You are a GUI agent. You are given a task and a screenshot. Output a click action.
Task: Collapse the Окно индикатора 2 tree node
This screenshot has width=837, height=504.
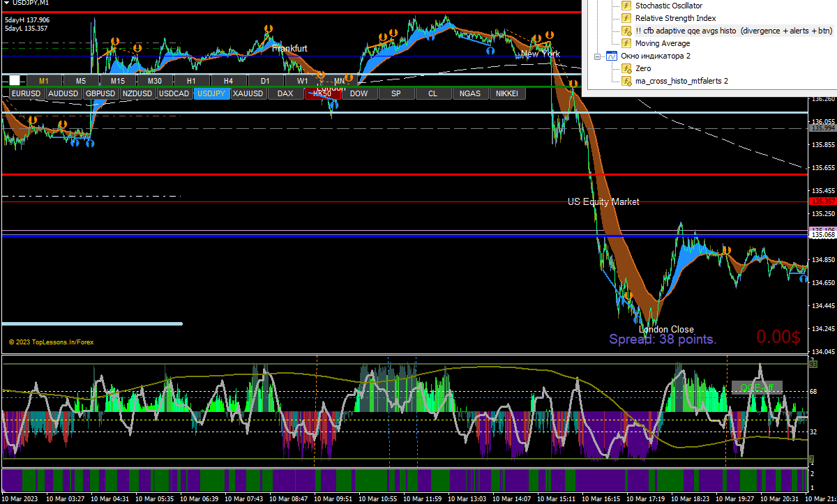[x=598, y=56]
